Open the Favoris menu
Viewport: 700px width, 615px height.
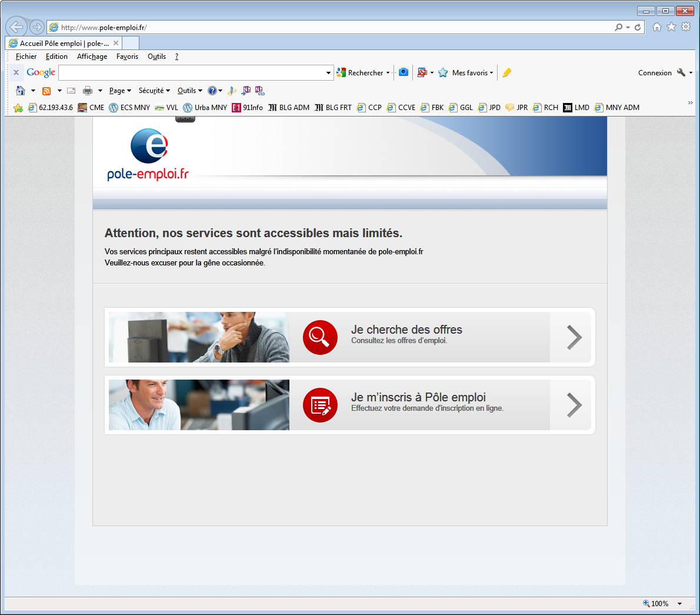(127, 56)
